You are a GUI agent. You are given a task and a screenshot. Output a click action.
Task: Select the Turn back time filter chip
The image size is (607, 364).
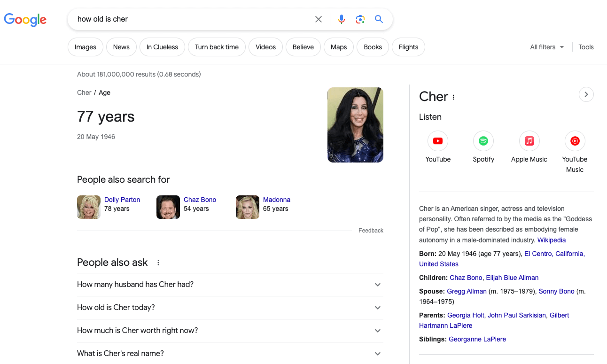click(217, 47)
